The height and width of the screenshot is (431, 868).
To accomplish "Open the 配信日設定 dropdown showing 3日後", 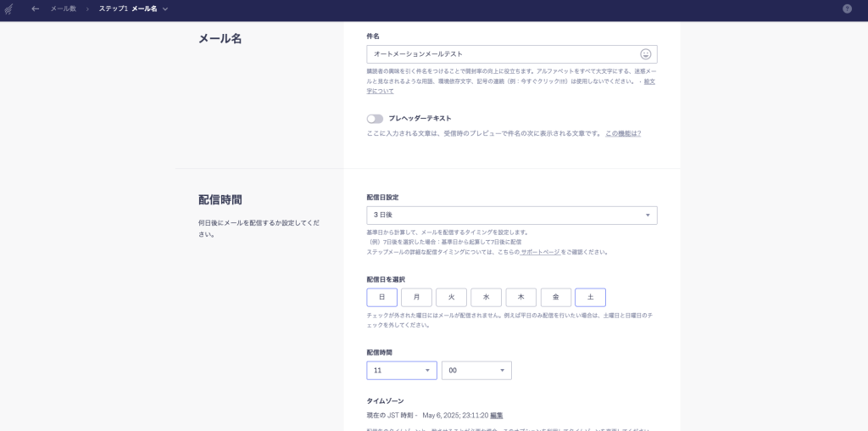I will point(511,215).
